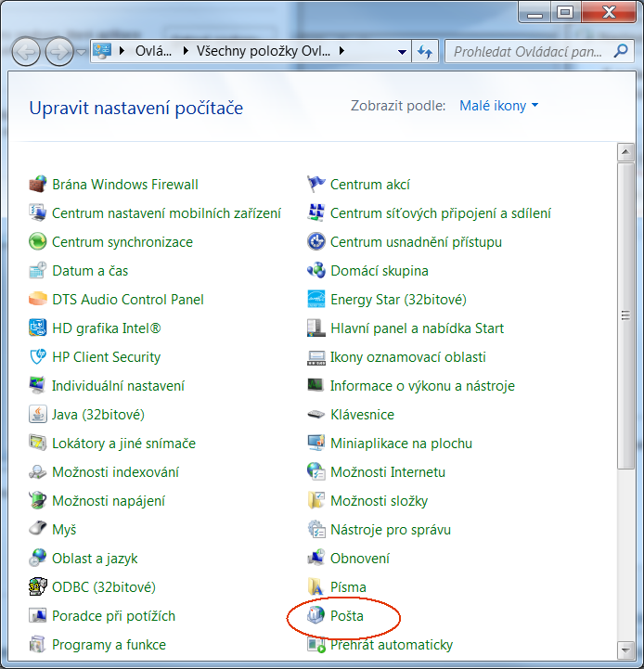Image resolution: width=644 pixels, height=669 pixels.
Task: Click the Energy Star (32bitové) icon
Action: coord(316,299)
